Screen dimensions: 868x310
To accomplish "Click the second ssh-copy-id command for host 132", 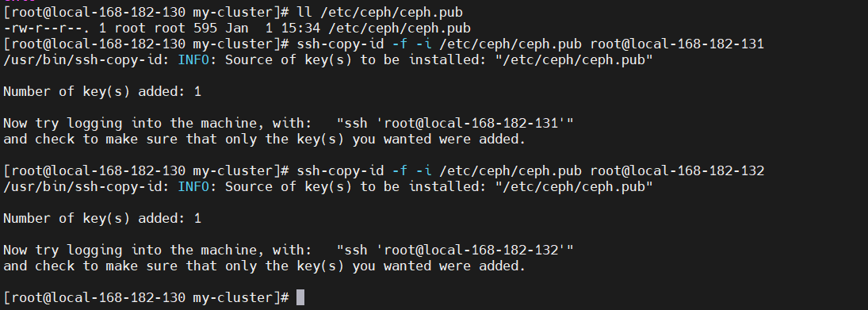I will [530, 170].
